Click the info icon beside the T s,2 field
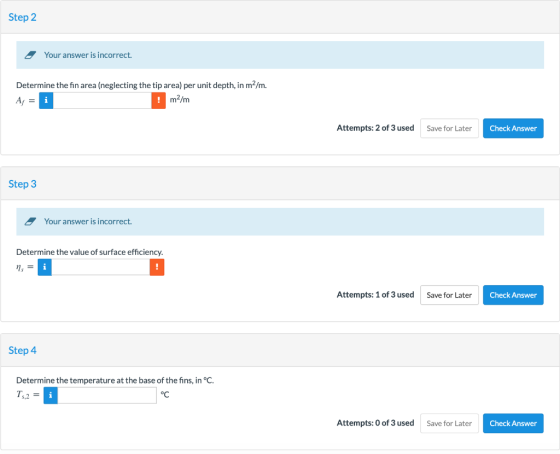This screenshot has height=454, width=560. click(51, 395)
